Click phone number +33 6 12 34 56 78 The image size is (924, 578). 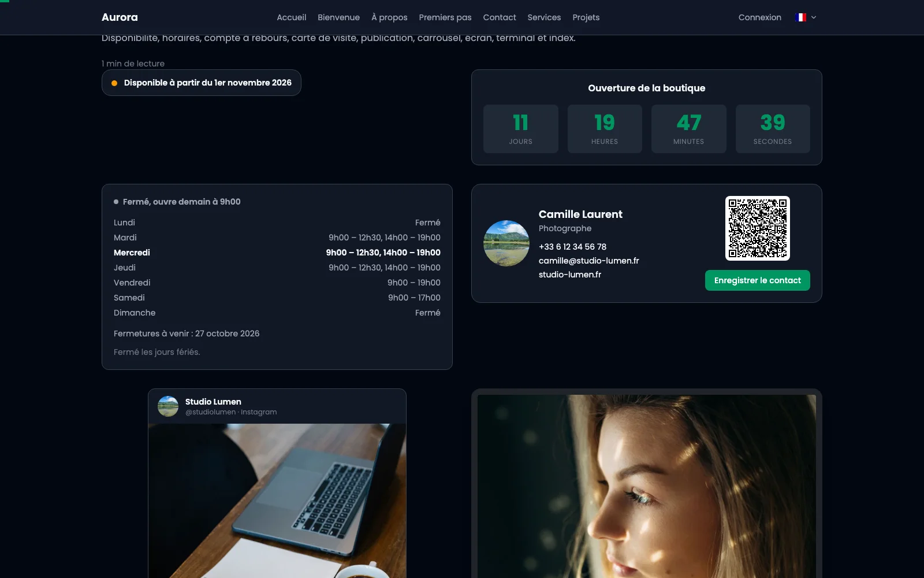coord(572,247)
